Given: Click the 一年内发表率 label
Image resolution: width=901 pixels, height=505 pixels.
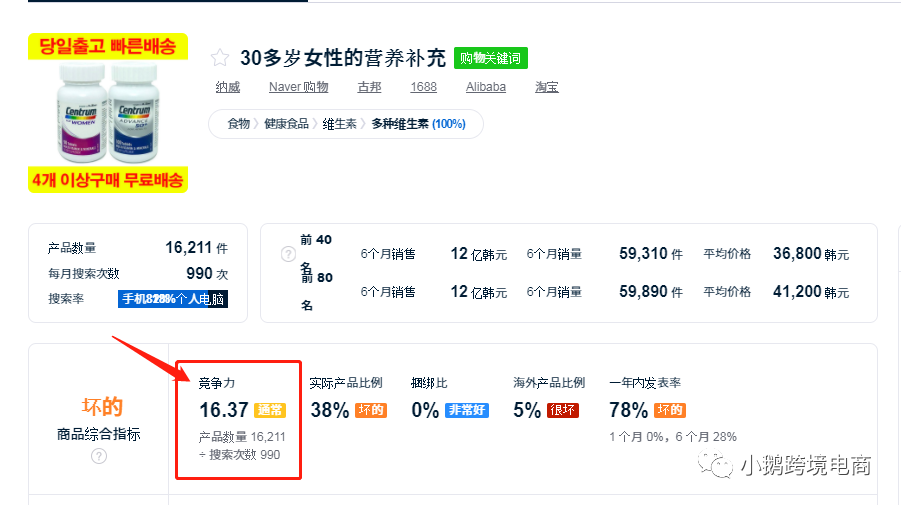Looking at the screenshot, I should coord(645,383).
